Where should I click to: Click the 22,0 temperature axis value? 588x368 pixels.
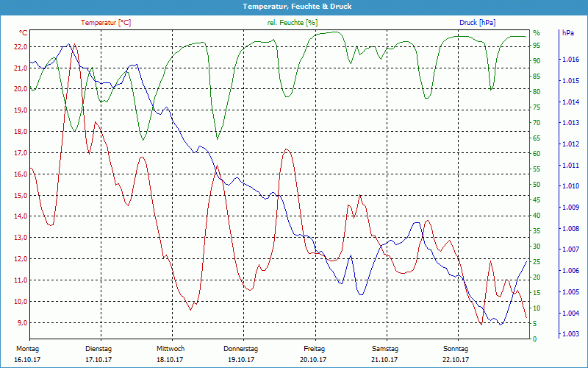tap(21, 47)
